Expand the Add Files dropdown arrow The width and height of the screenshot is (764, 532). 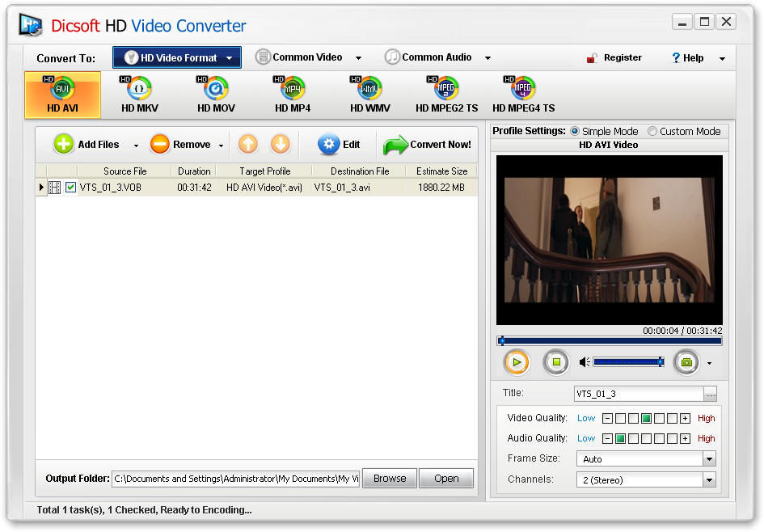point(136,146)
